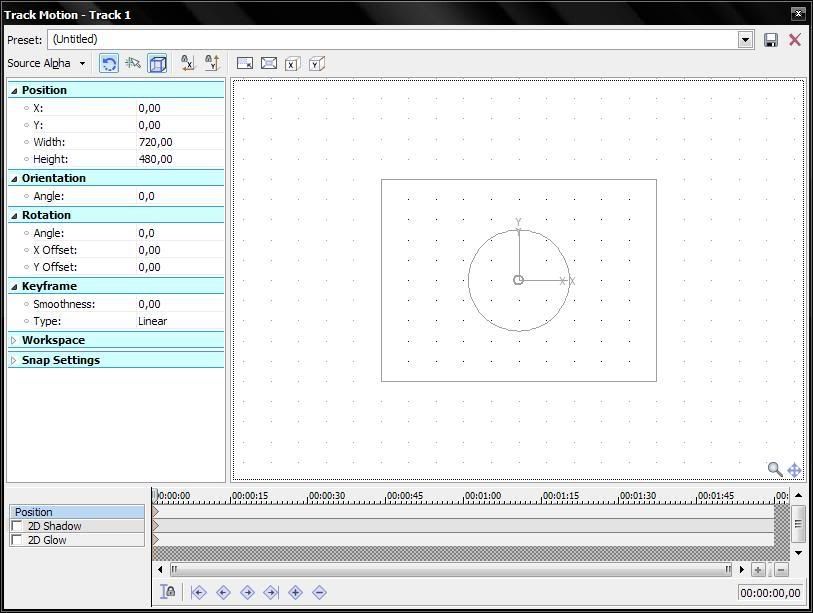Screen dimensions: 813x613
Task: Click the rotation center point in workspace
Action: click(518, 280)
